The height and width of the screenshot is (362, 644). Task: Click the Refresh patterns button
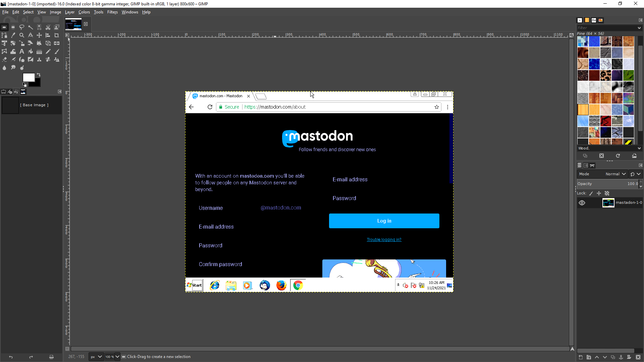[x=618, y=156]
